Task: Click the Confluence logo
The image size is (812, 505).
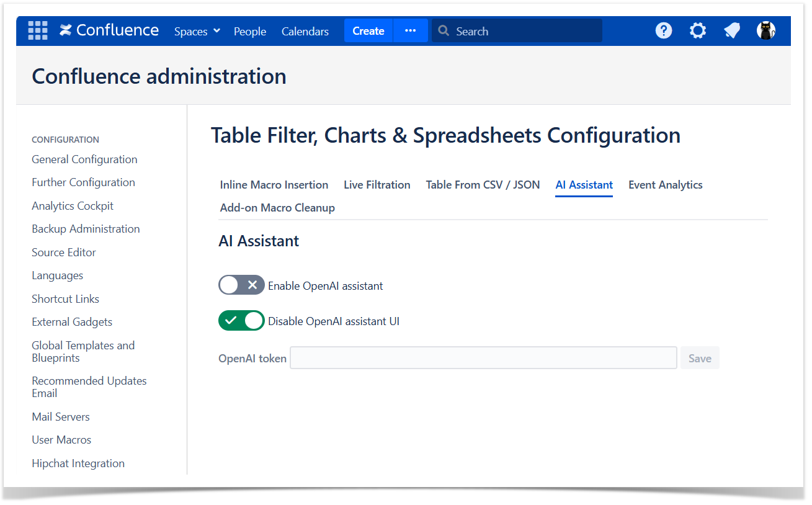Action: (109, 30)
